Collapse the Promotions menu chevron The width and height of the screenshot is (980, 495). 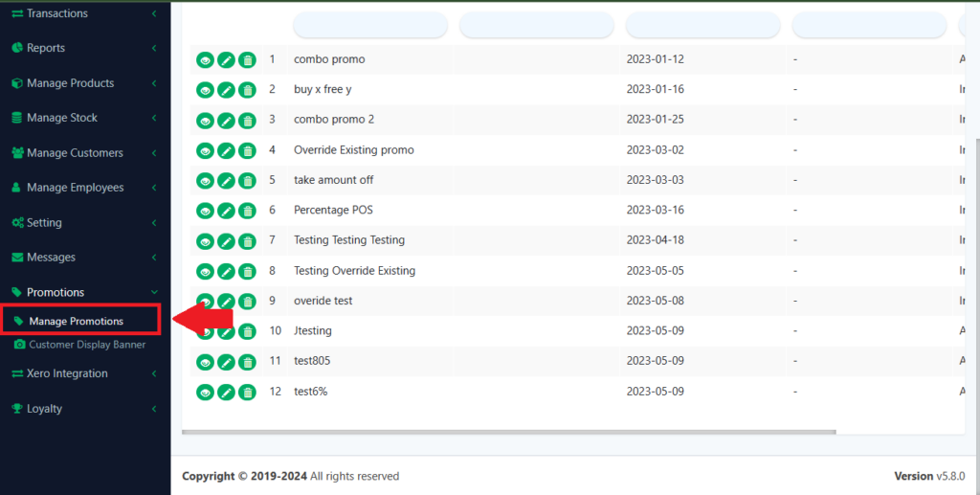(154, 292)
